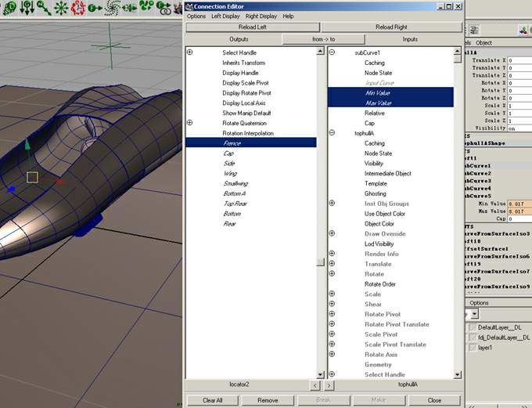The height and width of the screenshot is (408, 532).
Task: Click the red turbulence field icon
Action: pos(78,8)
